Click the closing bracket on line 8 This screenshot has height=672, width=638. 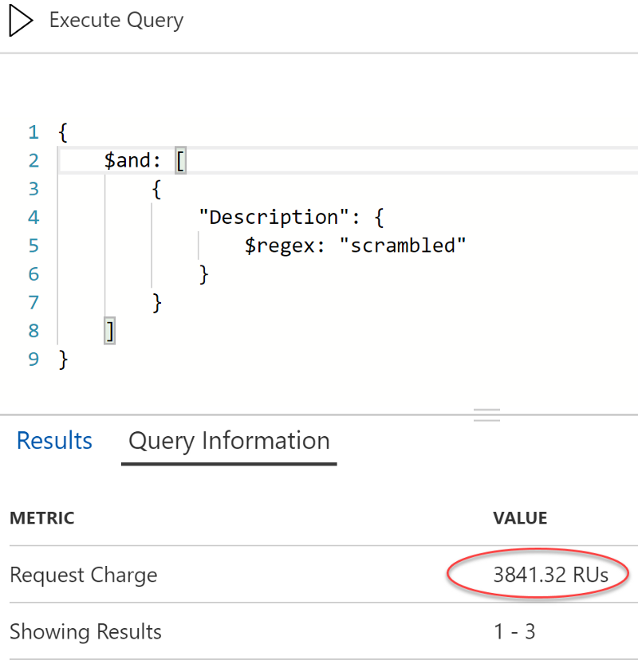point(108,330)
